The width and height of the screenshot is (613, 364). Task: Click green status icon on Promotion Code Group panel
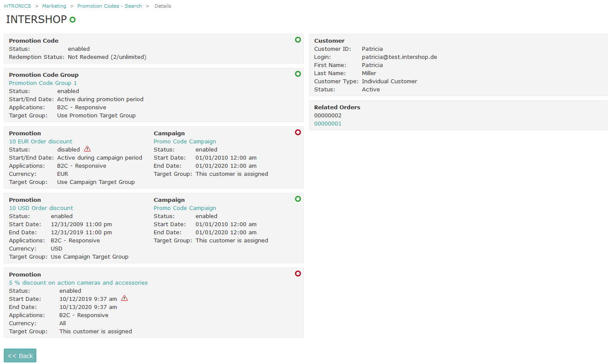[298, 73]
